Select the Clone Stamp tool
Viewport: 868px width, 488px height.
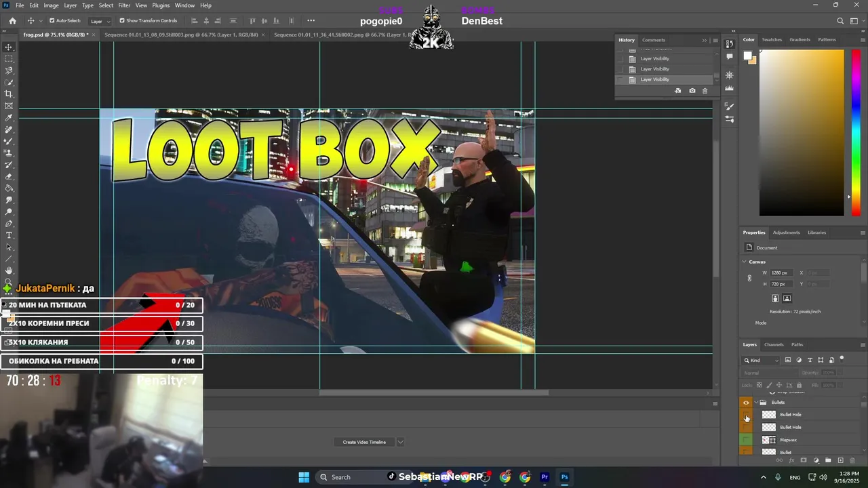tap(9, 153)
